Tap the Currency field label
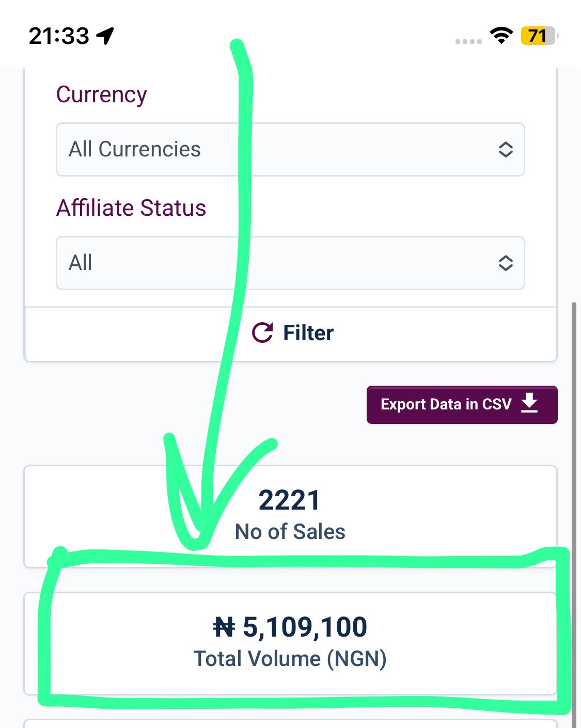 tap(102, 94)
